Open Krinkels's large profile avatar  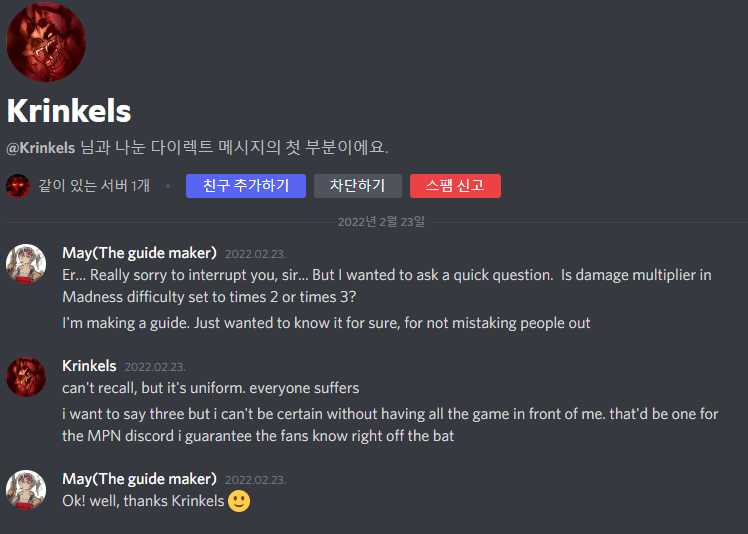click(46, 43)
